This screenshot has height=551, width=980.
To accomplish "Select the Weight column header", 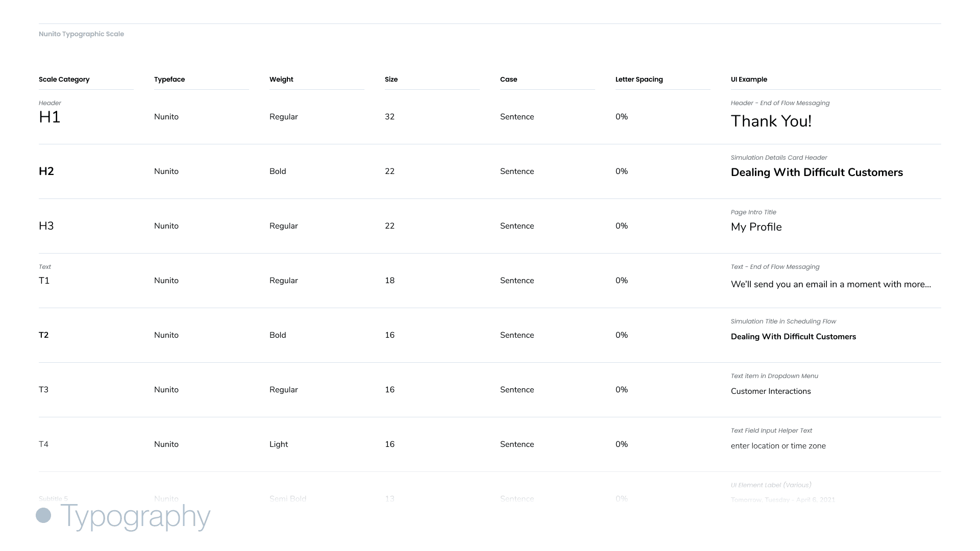I will pos(281,80).
